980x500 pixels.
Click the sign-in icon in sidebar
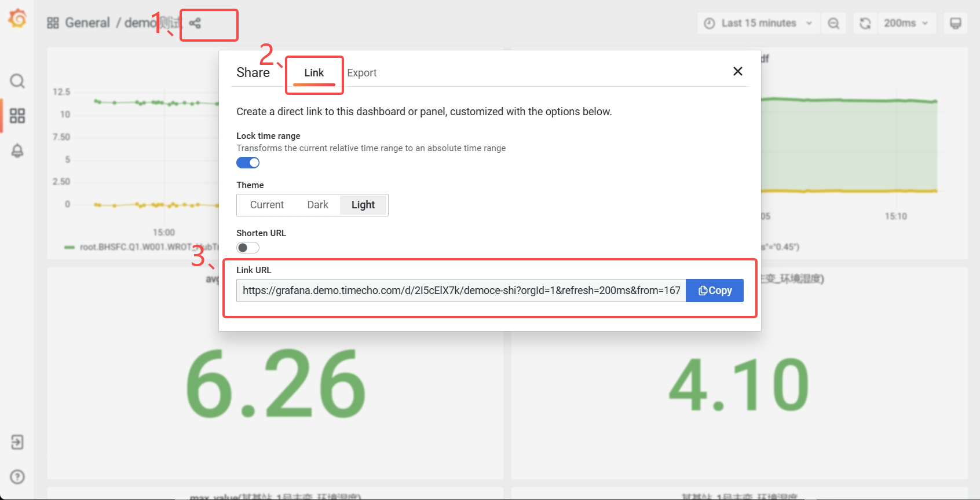click(17, 442)
